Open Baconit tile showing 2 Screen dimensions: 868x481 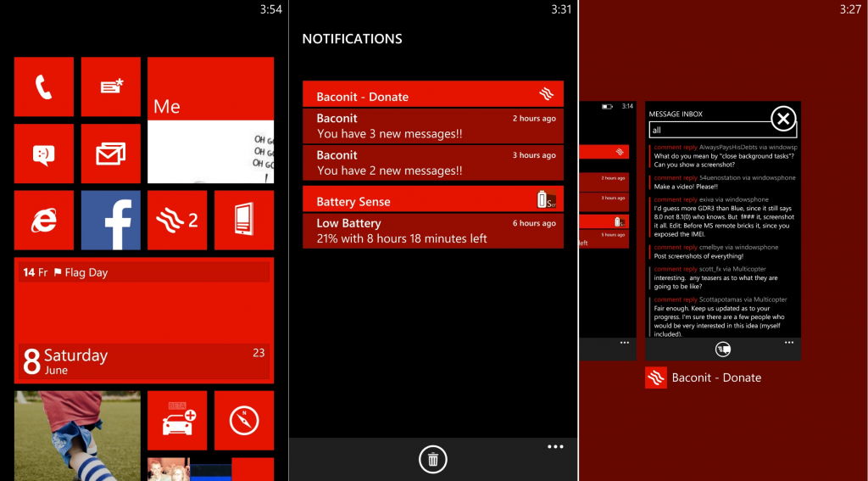click(x=177, y=220)
